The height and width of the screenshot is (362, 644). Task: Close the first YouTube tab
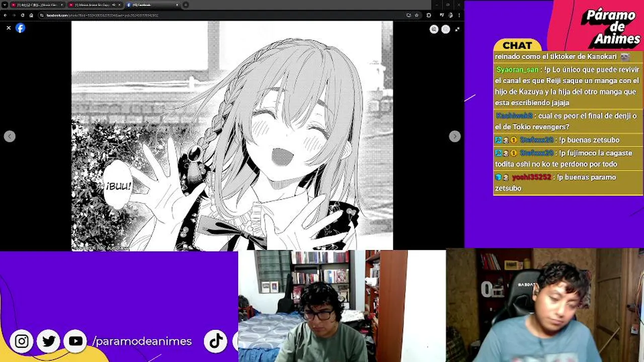point(62,5)
